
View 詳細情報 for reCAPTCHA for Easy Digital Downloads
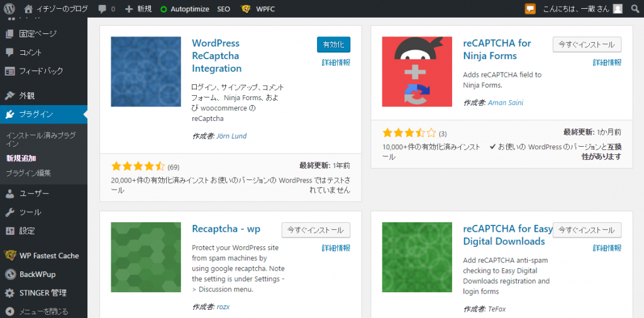pyautogui.click(x=607, y=248)
